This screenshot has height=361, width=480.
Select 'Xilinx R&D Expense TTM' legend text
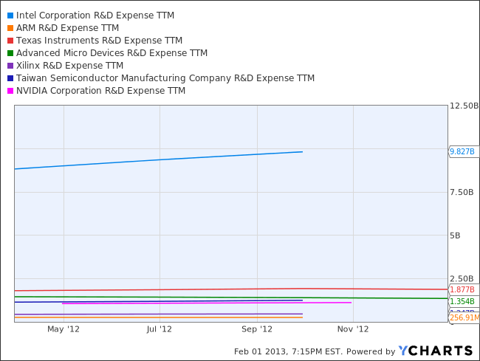coord(70,66)
